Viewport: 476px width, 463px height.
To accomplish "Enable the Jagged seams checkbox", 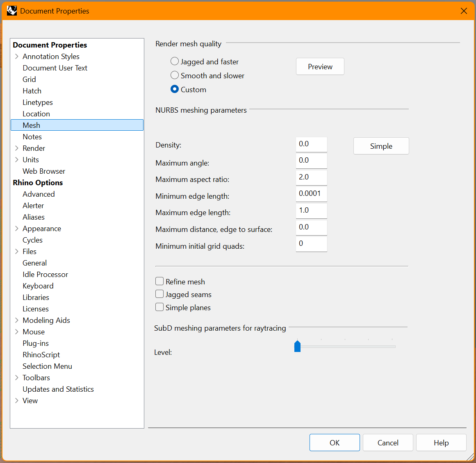I will tap(159, 294).
